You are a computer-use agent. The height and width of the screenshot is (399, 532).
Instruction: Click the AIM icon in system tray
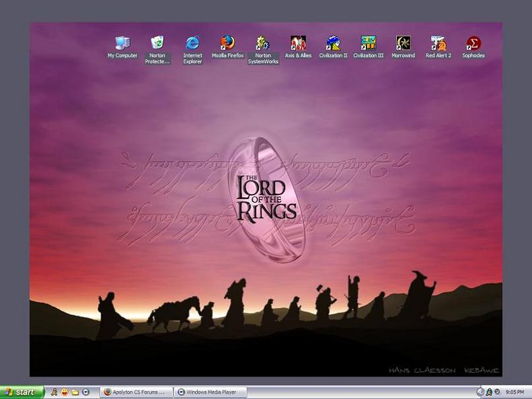point(489,392)
